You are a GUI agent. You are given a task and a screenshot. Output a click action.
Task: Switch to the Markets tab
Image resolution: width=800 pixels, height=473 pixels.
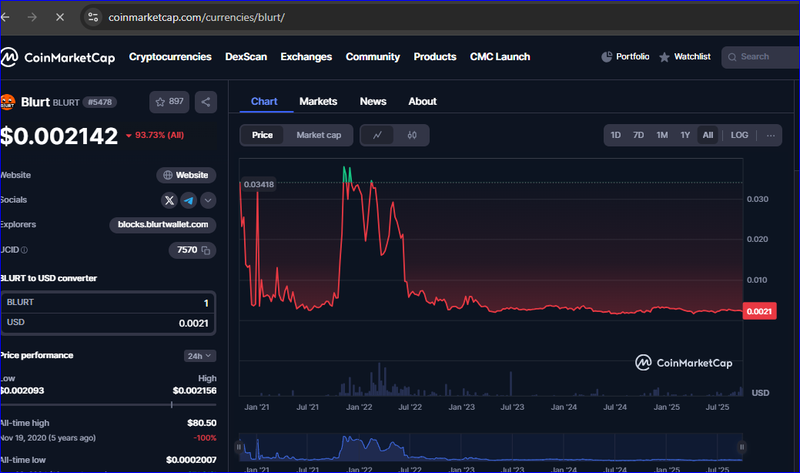click(x=318, y=101)
